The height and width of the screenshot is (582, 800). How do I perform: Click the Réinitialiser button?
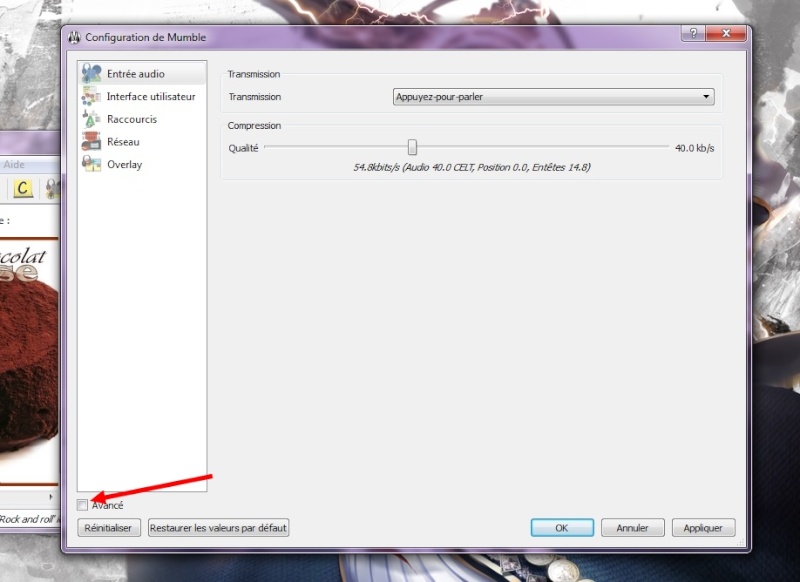click(x=109, y=527)
